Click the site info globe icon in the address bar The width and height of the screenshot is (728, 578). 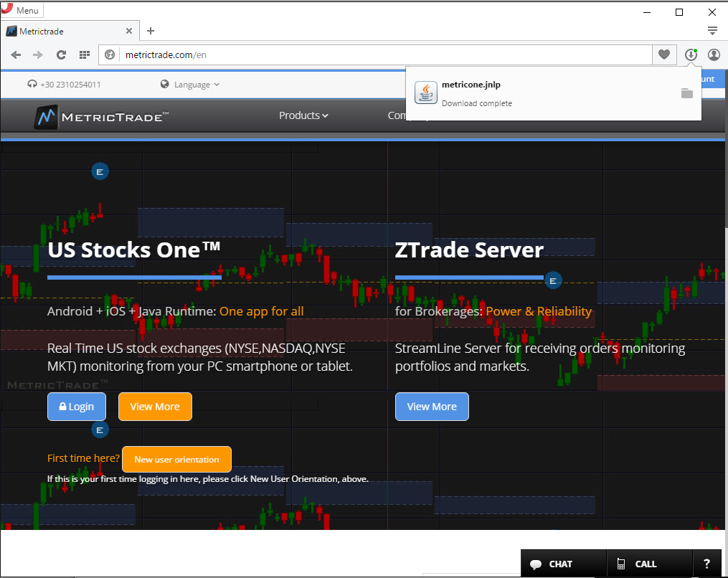(110, 55)
